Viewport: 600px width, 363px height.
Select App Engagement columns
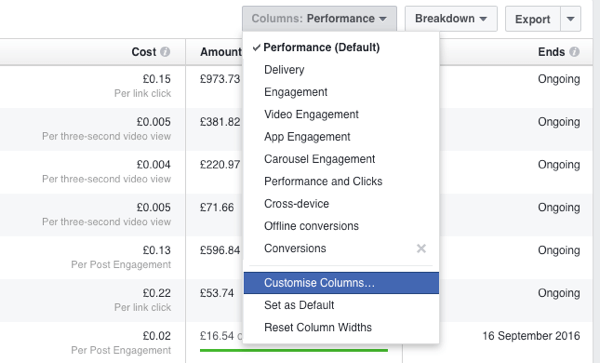pyautogui.click(x=341, y=137)
